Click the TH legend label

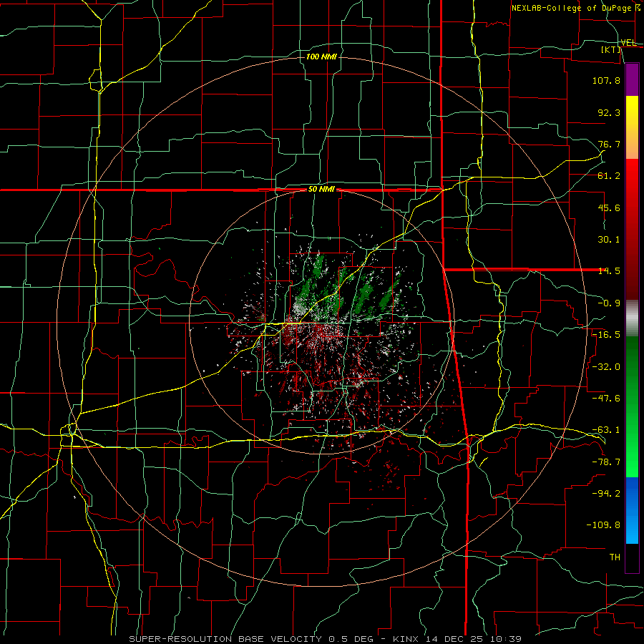point(615,557)
